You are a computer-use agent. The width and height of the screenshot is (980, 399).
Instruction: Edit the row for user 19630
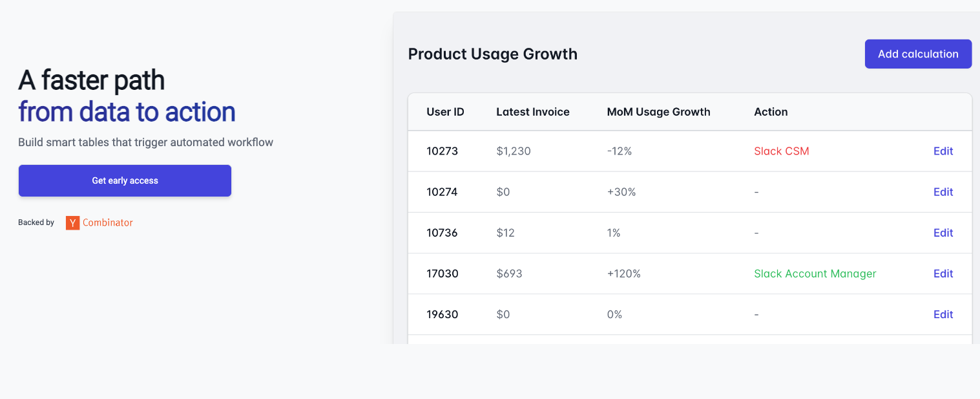coord(943,314)
